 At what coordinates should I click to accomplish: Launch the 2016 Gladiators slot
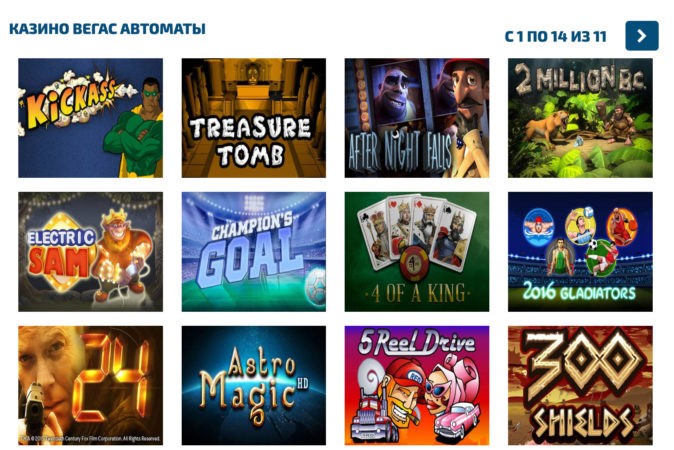pos(580,251)
